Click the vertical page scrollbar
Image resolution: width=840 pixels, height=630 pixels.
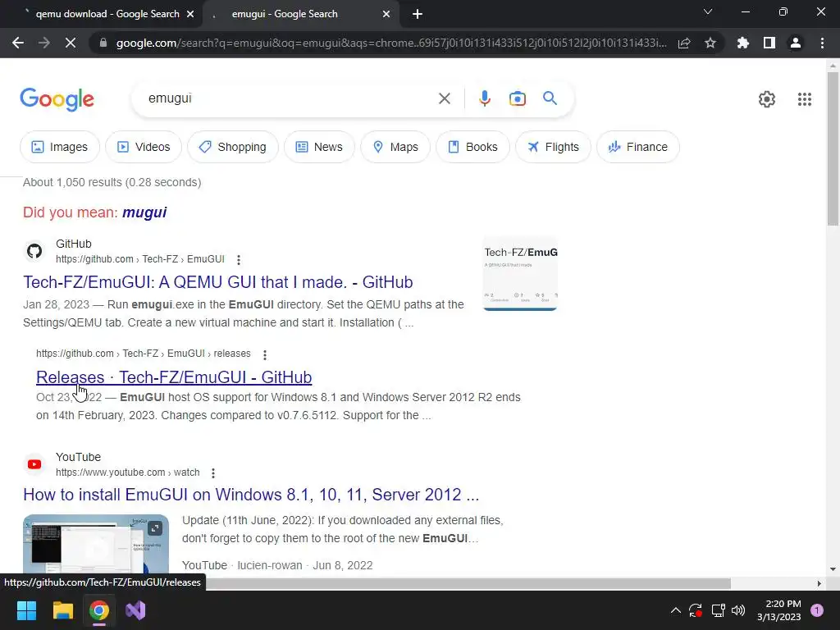click(833, 150)
